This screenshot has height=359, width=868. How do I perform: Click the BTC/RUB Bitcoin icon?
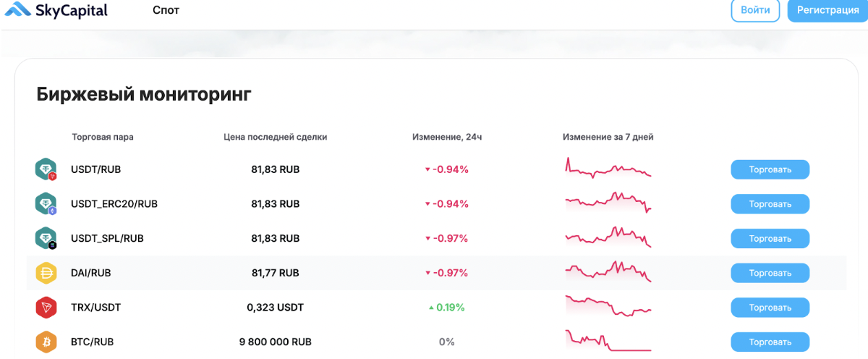coord(46,342)
